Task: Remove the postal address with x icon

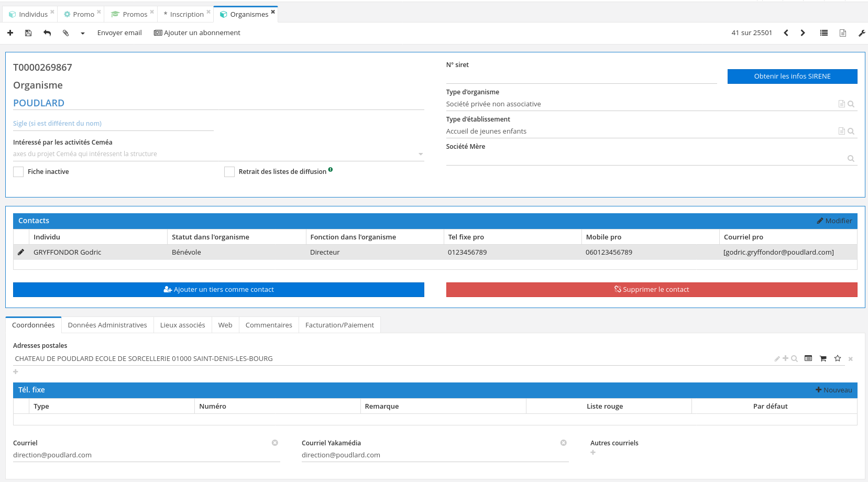Action: click(851, 359)
